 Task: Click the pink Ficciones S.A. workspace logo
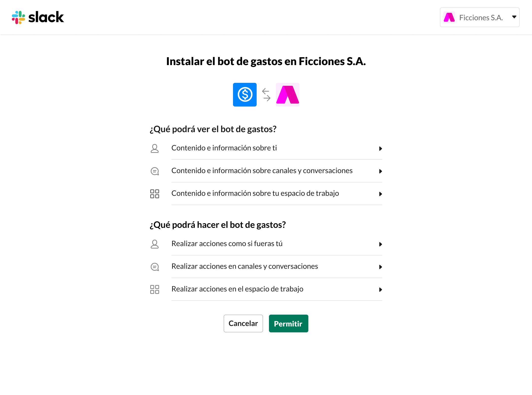click(x=288, y=95)
